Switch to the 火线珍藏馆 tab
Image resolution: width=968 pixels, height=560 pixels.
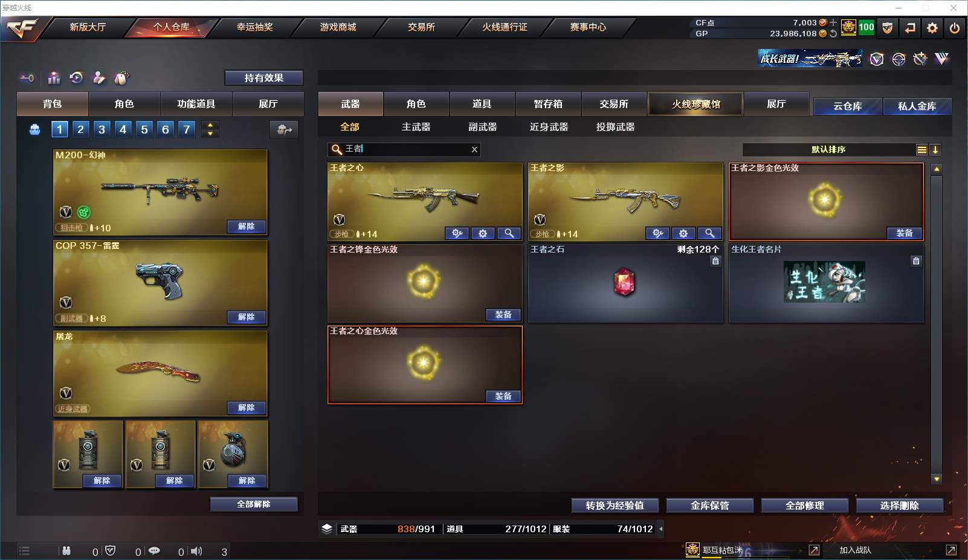[x=695, y=104]
